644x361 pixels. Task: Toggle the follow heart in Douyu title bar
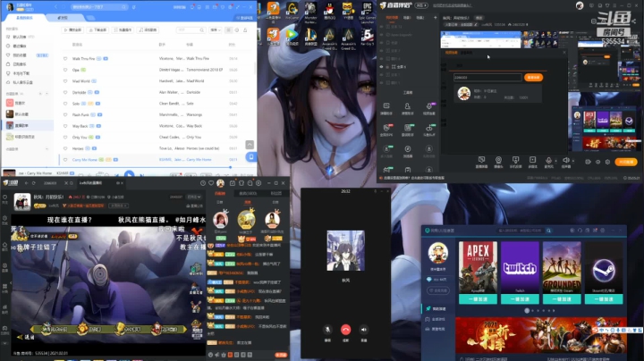coord(211,183)
